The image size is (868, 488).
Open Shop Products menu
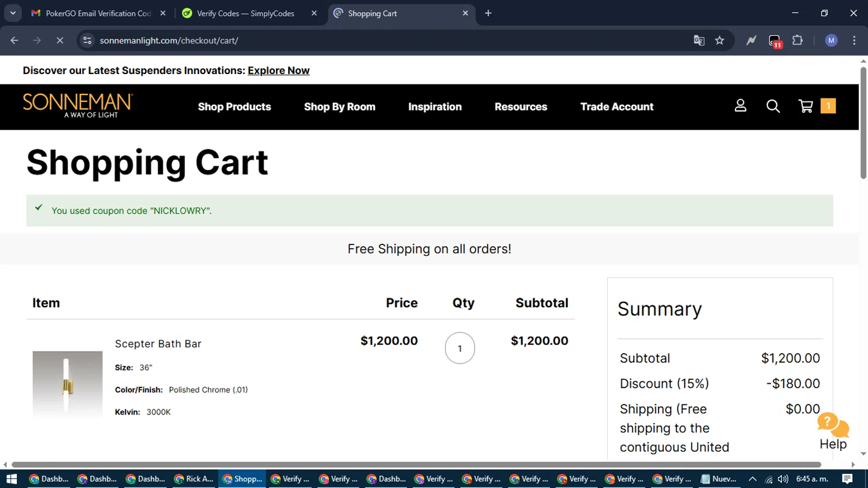pyautogui.click(x=234, y=107)
